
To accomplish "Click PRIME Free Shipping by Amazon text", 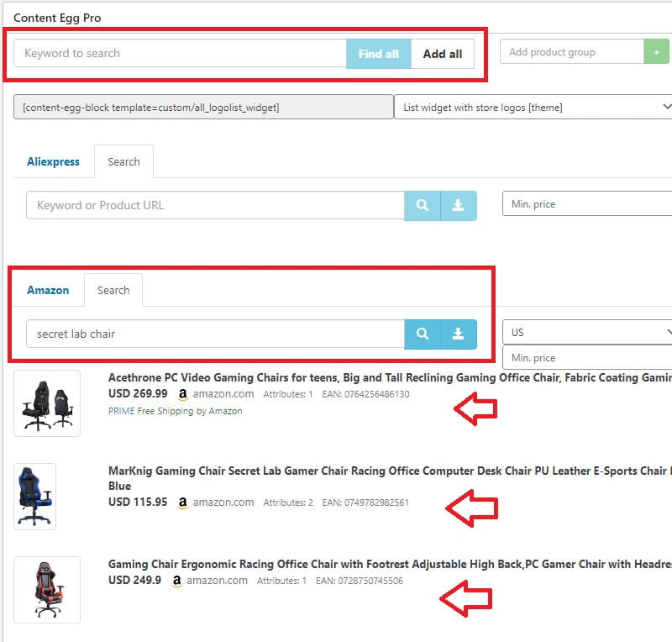I will point(176,411).
